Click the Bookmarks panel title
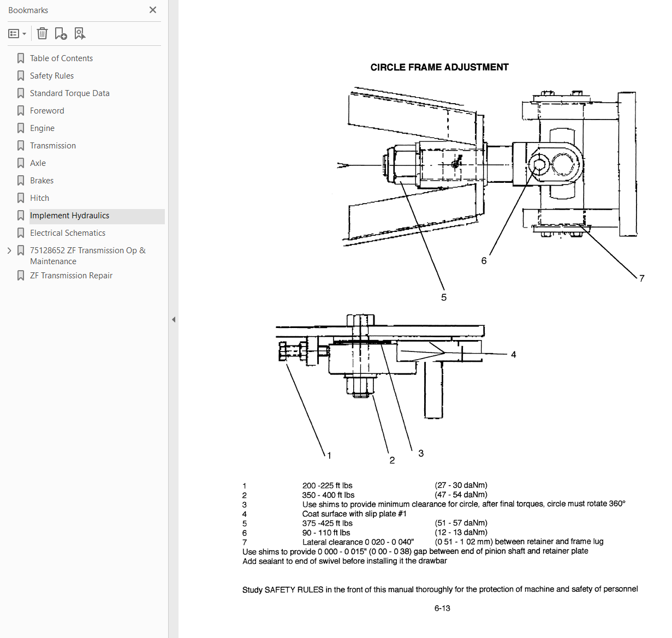This screenshot has height=638, width=672. tap(28, 10)
